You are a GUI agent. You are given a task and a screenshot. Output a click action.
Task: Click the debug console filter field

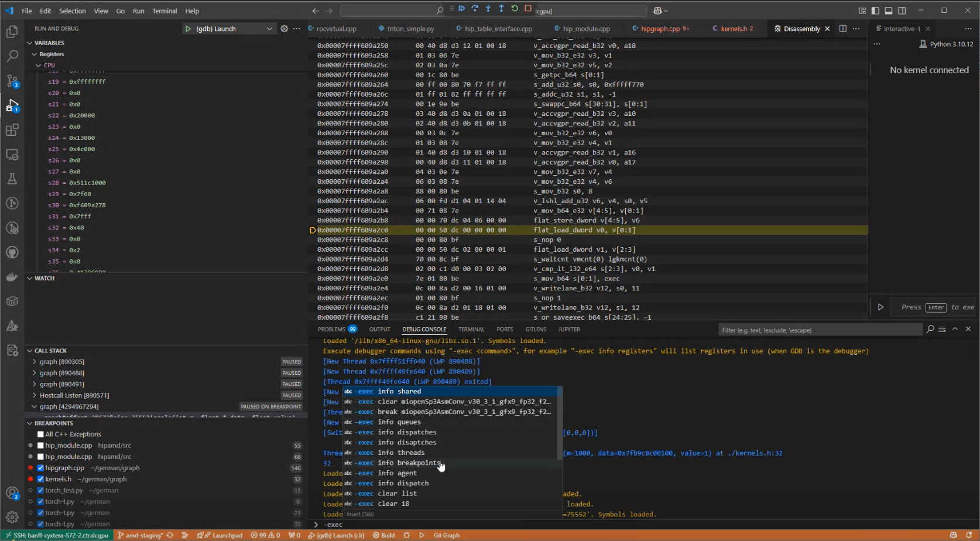point(820,330)
